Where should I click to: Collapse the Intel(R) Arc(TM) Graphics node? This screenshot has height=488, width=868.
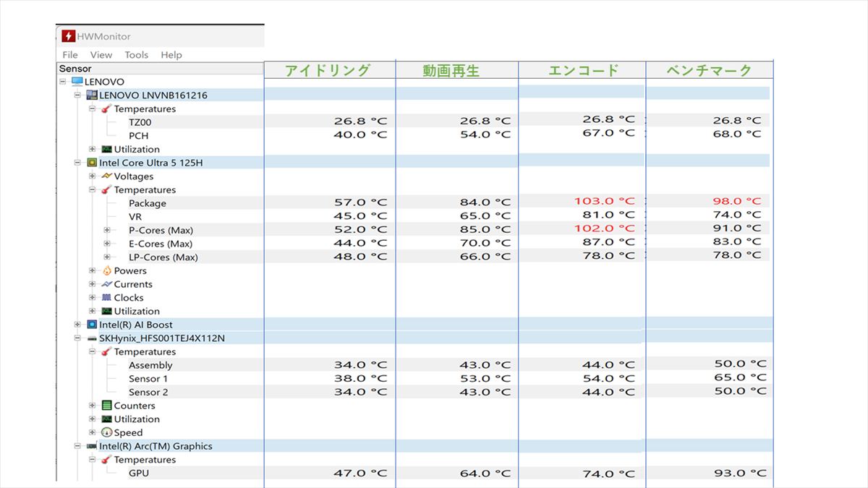78,447
